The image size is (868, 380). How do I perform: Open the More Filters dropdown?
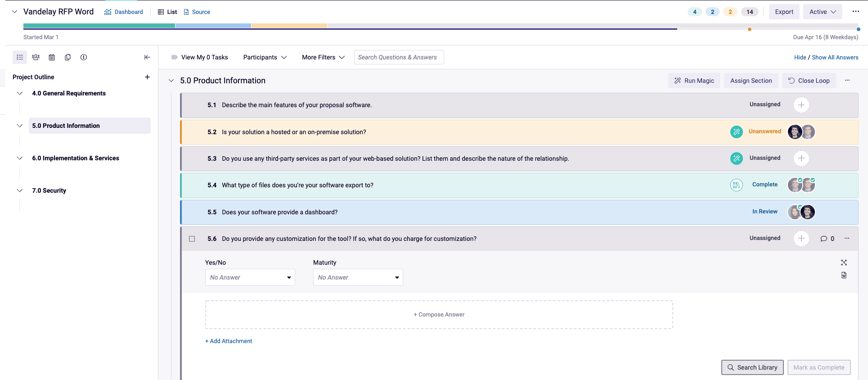coord(324,57)
